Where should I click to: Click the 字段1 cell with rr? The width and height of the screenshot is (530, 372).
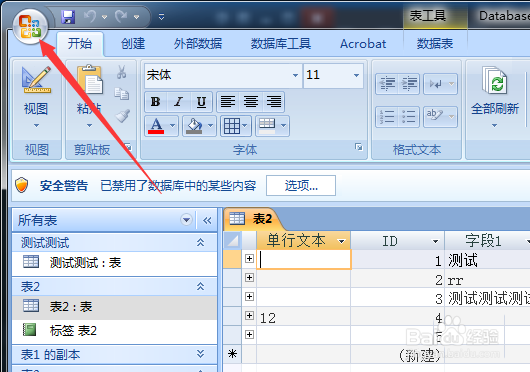click(x=487, y=279)
